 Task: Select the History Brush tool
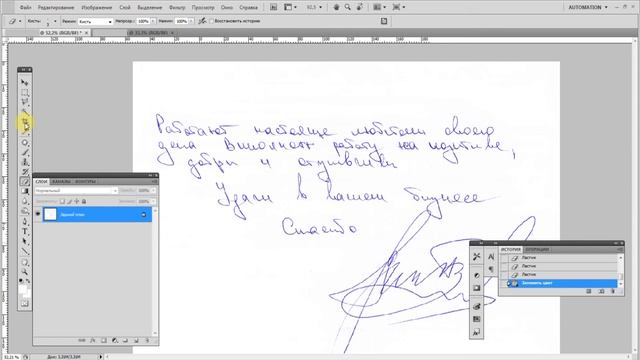pos(24,172)
